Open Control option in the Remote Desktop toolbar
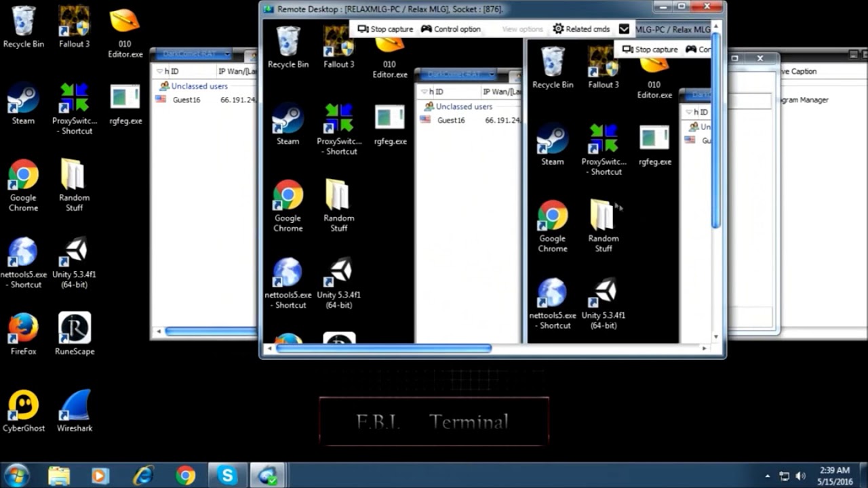 pos(450,29)
